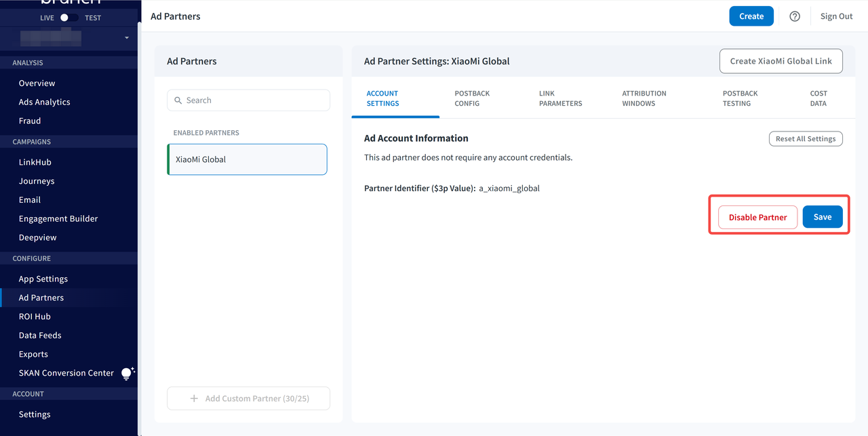Open Ads Analytics in the sidebar
The width and height of the screenshot is (868, 436).
(x=44, y=102)
